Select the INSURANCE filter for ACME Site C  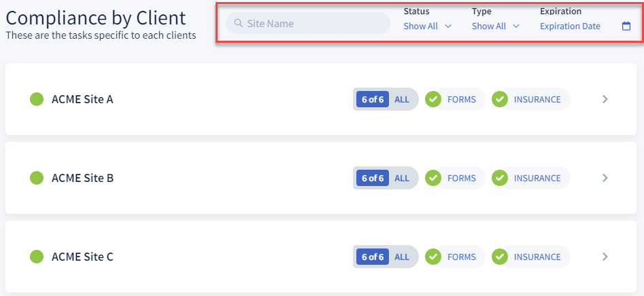tap(537, 257)
